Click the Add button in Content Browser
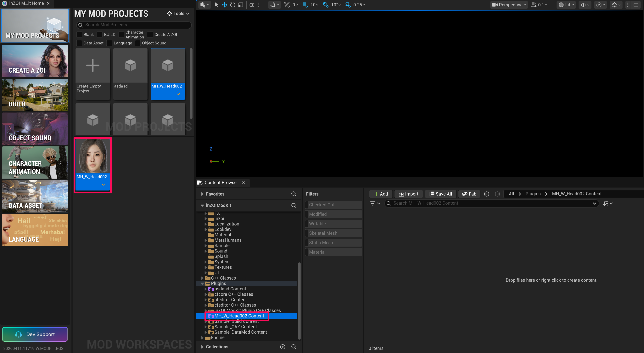 point(380,194)
